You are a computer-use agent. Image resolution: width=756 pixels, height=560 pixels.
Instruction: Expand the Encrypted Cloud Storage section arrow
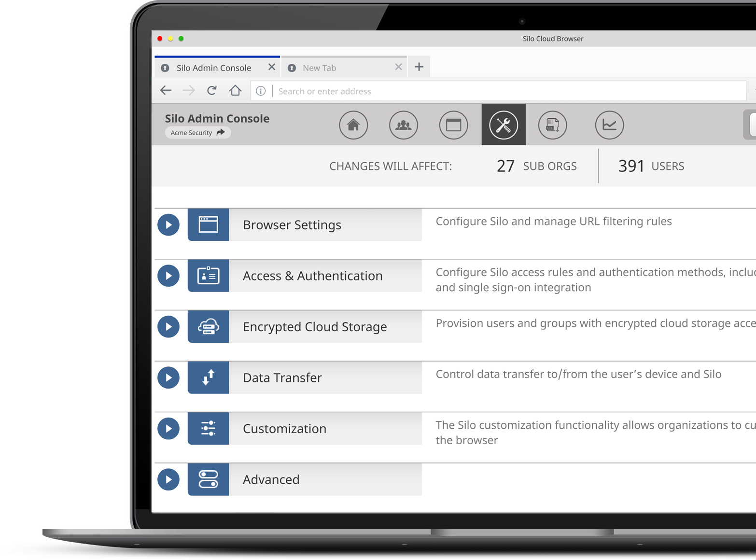click(x=168, y=327)
